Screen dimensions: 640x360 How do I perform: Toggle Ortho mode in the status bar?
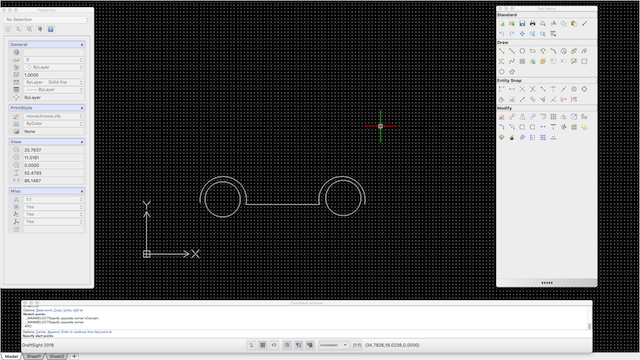274,345
